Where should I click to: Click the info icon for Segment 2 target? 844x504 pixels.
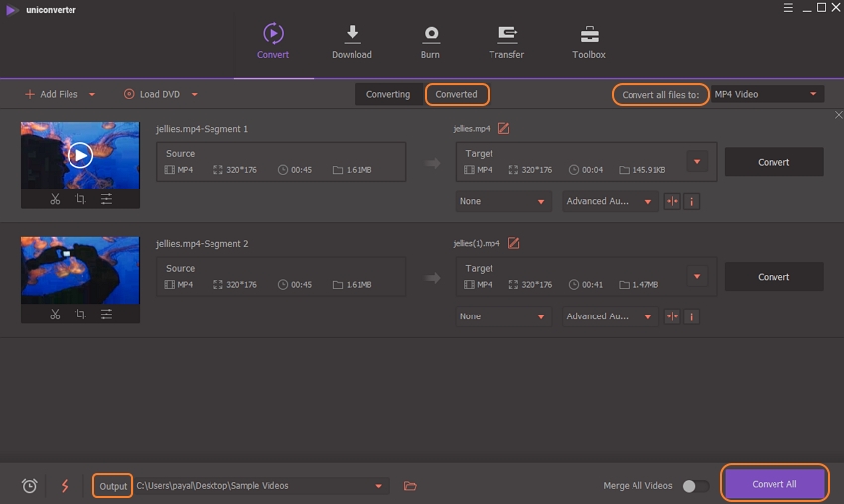(692, 316)
